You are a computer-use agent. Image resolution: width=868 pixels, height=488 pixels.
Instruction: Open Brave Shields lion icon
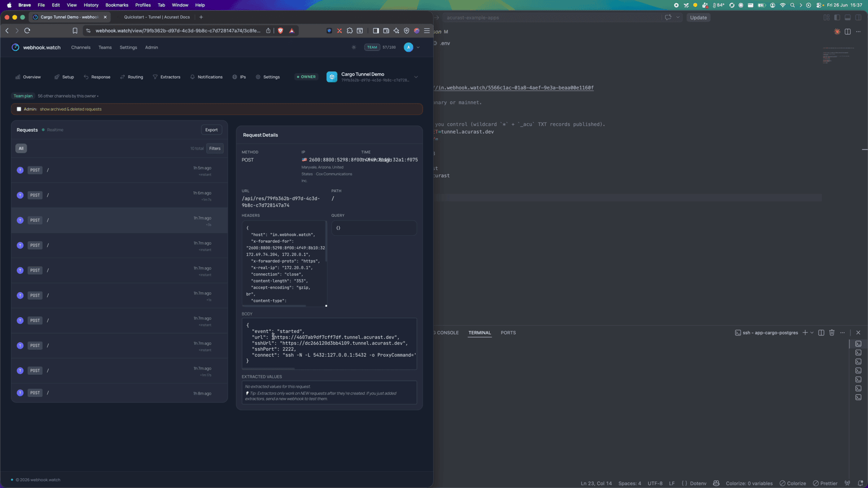pos(280,31)
